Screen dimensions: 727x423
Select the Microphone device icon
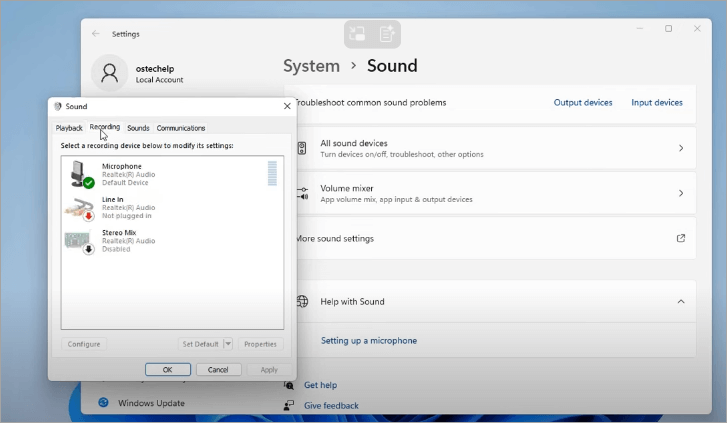[82, 174]
